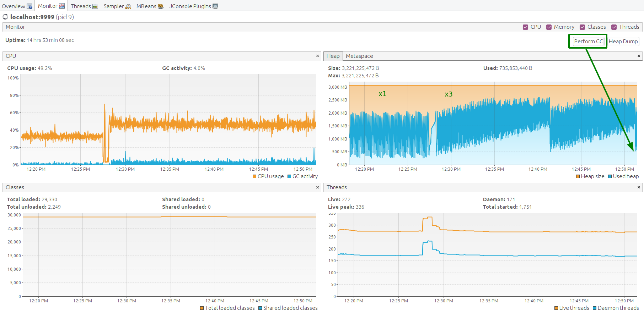Viewport: 644px width, 313px height.
Task: Click the blue Used heap legend swatch
Action: pos(610,176)
